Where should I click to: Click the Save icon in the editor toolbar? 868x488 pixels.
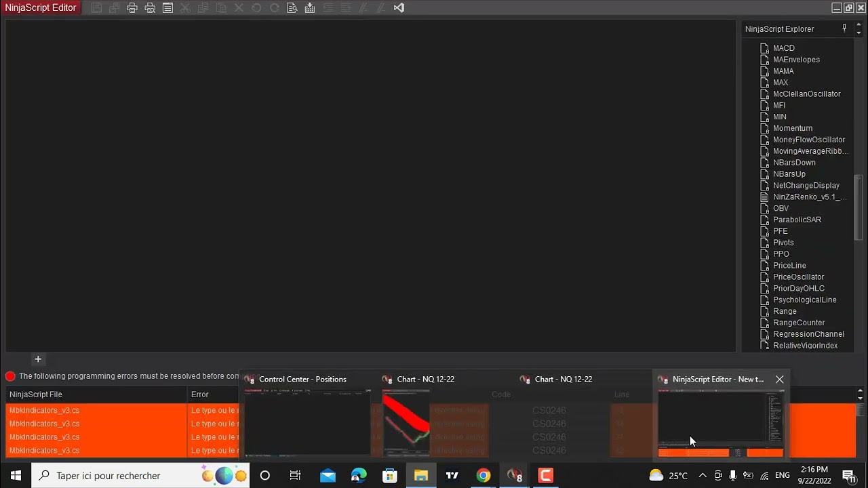pyautogui.click(x=96, y=8)
